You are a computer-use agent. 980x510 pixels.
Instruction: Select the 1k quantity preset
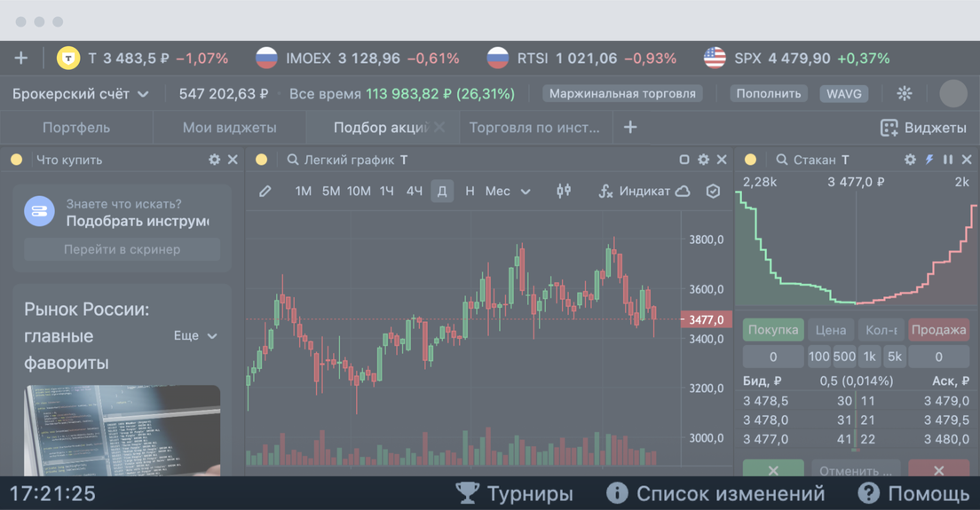click(869, 357)
